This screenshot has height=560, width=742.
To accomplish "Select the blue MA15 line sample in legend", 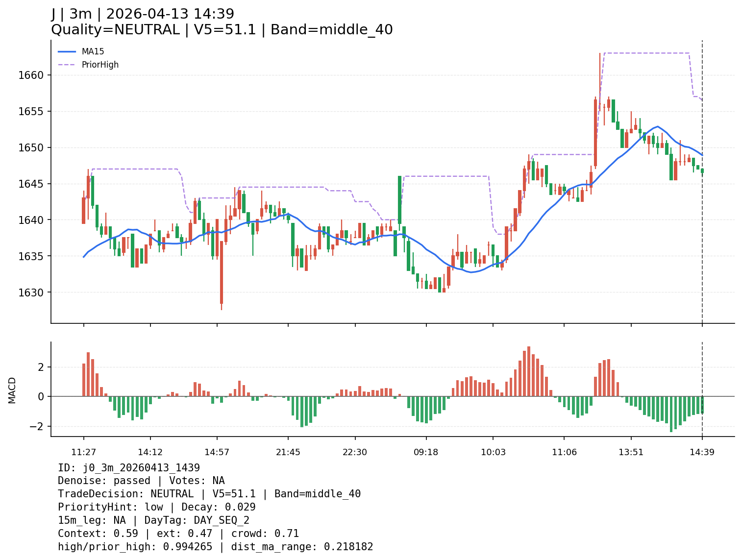I will pos(67,51).
